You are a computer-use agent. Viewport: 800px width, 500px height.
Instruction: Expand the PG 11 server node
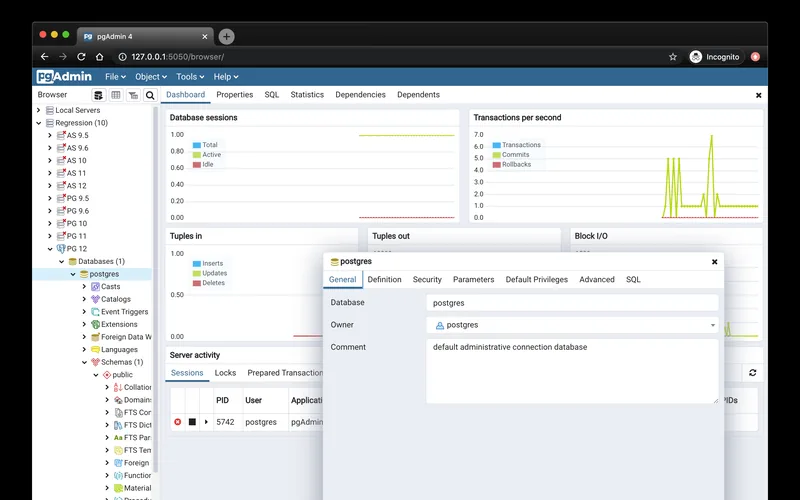[x=50, y=236]
